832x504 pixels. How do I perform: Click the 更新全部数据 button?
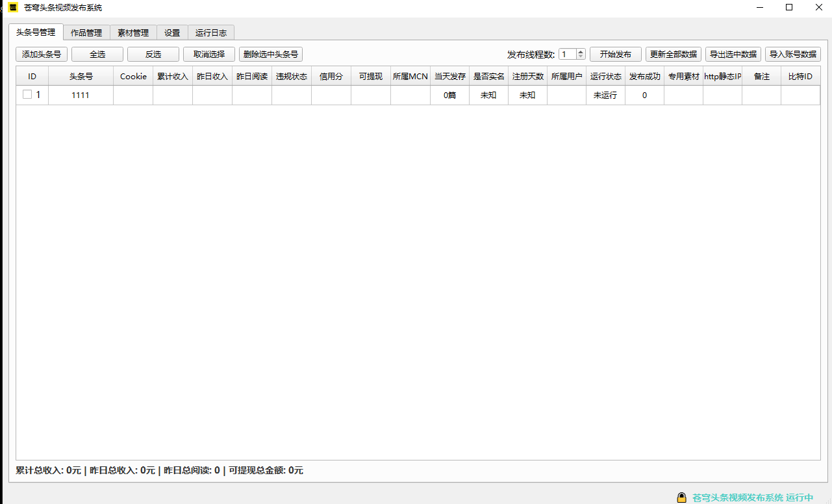[x=674, y=55]
